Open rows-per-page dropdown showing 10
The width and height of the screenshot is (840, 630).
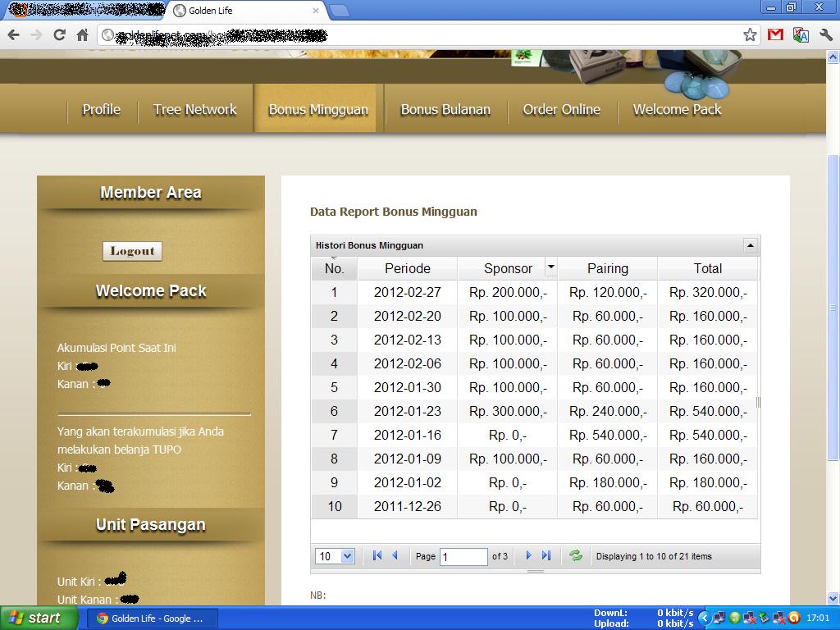pyautogui.click(x=335, y=556)
